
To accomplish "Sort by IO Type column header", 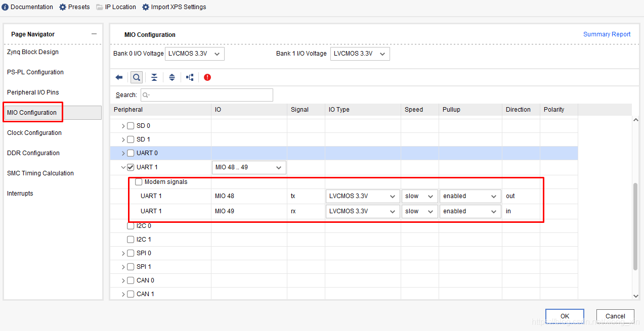I will tap(363, 110).
